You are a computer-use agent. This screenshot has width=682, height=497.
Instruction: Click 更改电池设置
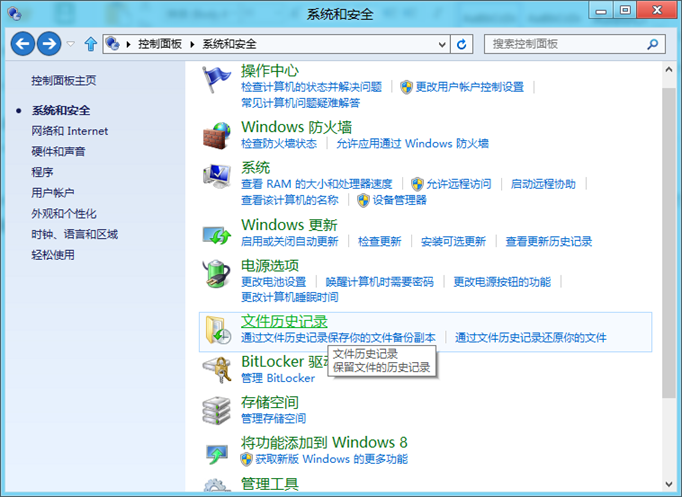tap(274, 282)
